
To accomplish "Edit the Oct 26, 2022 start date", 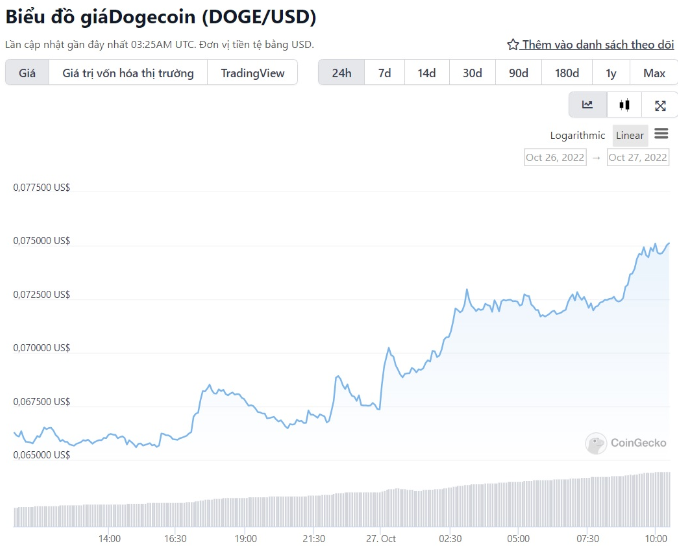I will pos(555,157).
